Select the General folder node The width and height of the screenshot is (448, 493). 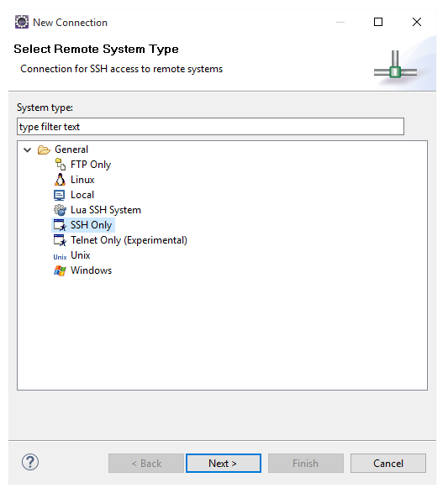pos(71,149)
